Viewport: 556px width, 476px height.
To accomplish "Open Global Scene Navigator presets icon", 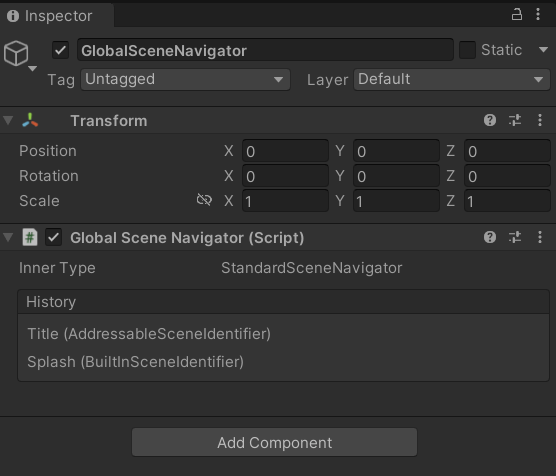I will (x=515, y=237).
